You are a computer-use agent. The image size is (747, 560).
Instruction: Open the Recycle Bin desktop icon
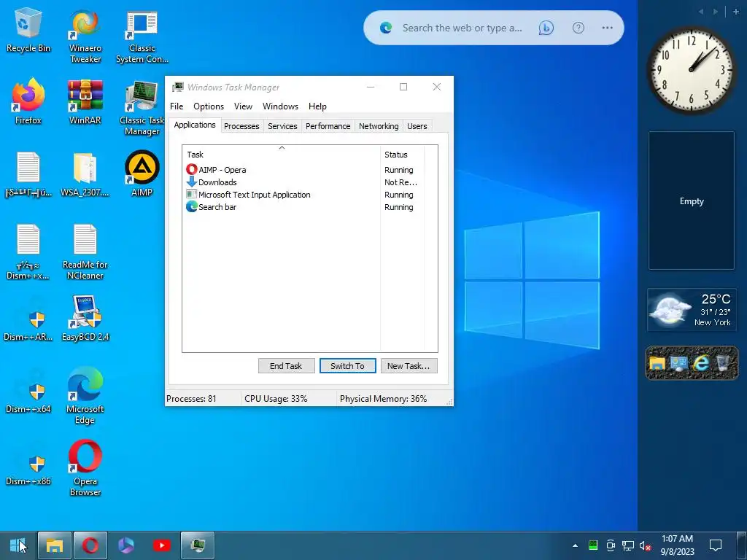click(x=28, y=29)
